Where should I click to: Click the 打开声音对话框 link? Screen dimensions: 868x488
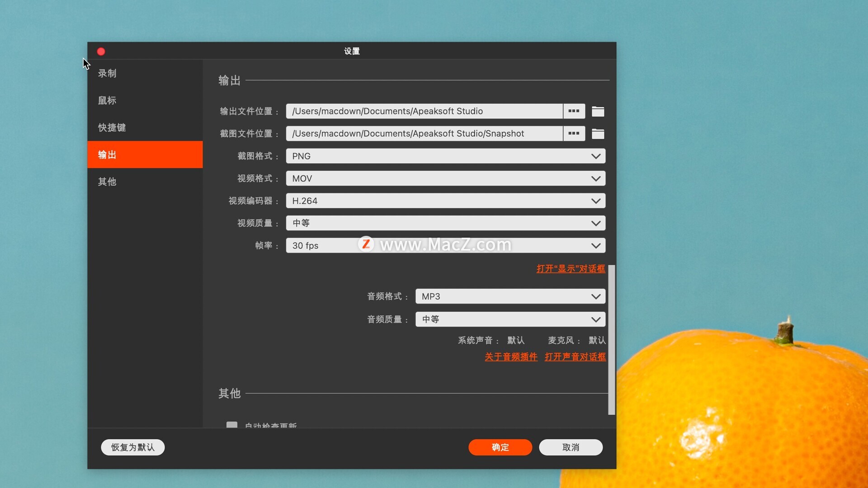click(x=575, y=357)
